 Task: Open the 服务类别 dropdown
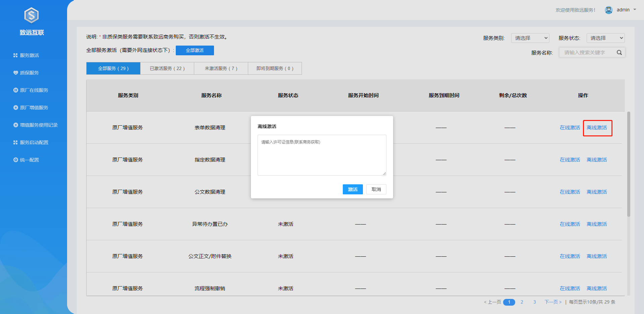coord(530,38)
